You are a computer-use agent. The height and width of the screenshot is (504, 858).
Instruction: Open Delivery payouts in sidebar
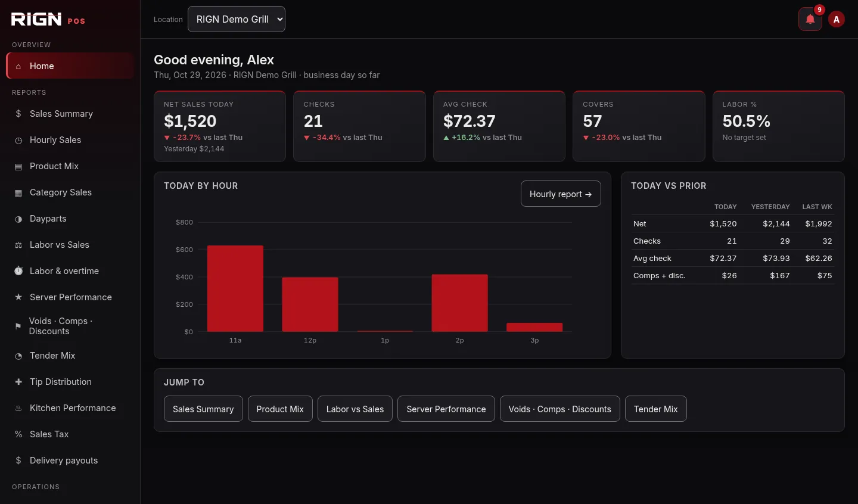70,461
